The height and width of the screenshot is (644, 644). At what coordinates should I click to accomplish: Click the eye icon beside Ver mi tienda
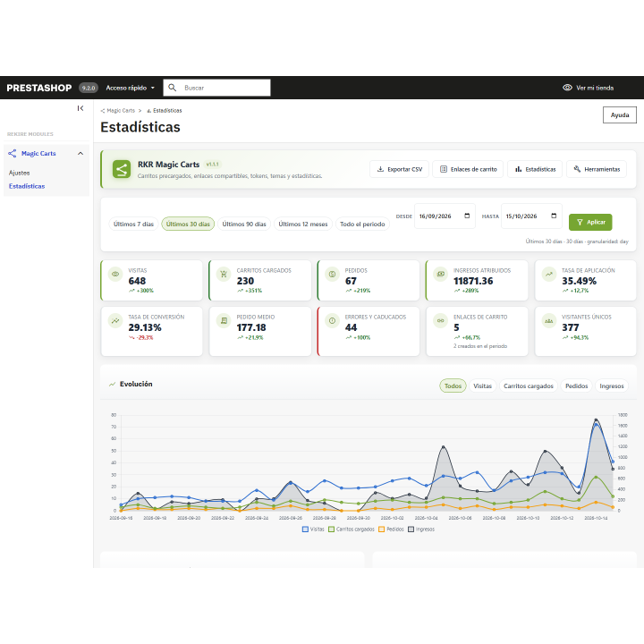point(567,88)
